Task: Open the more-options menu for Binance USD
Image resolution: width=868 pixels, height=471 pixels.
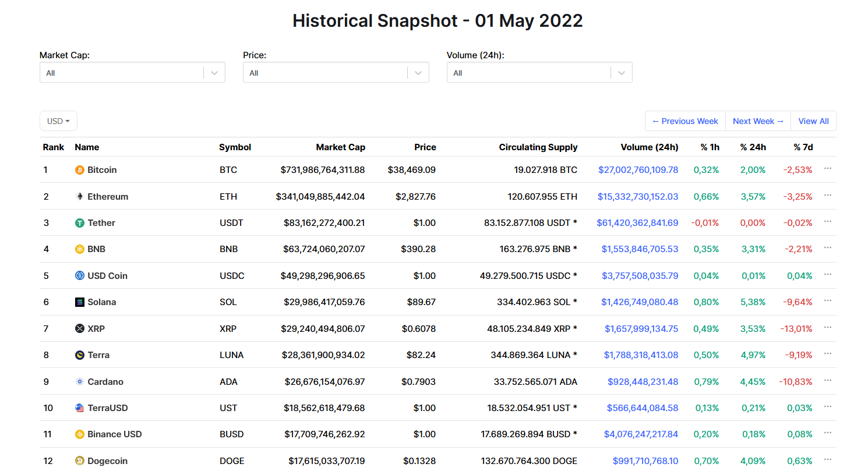Action: point(828,433)
